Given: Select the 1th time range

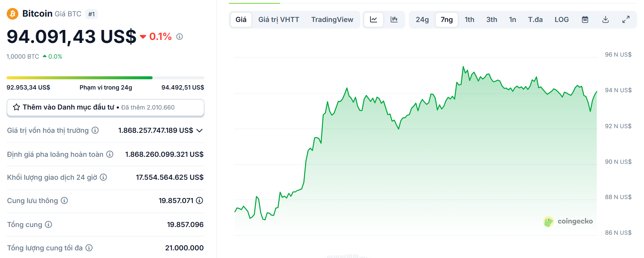Looking at the screenshot, I should click(x=469, y=20).
